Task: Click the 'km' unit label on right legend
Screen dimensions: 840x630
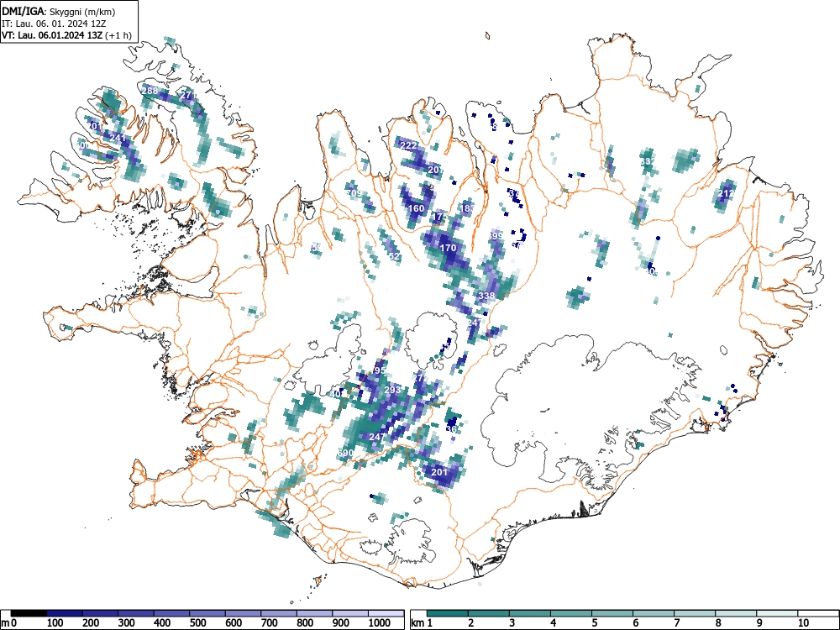Action: (417, 623)
